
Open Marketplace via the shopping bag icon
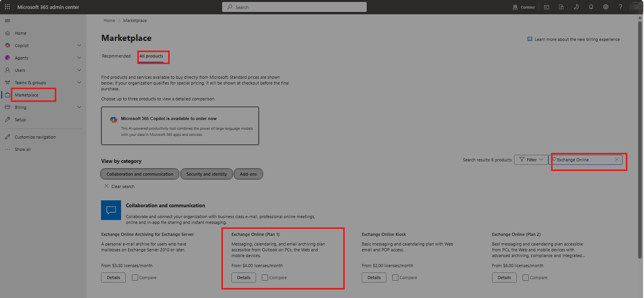click(7, 95)
